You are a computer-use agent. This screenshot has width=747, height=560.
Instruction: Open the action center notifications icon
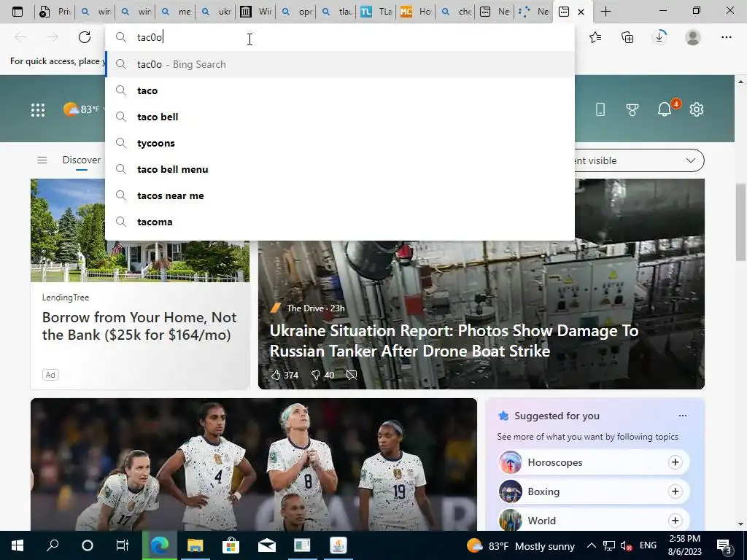724,545
